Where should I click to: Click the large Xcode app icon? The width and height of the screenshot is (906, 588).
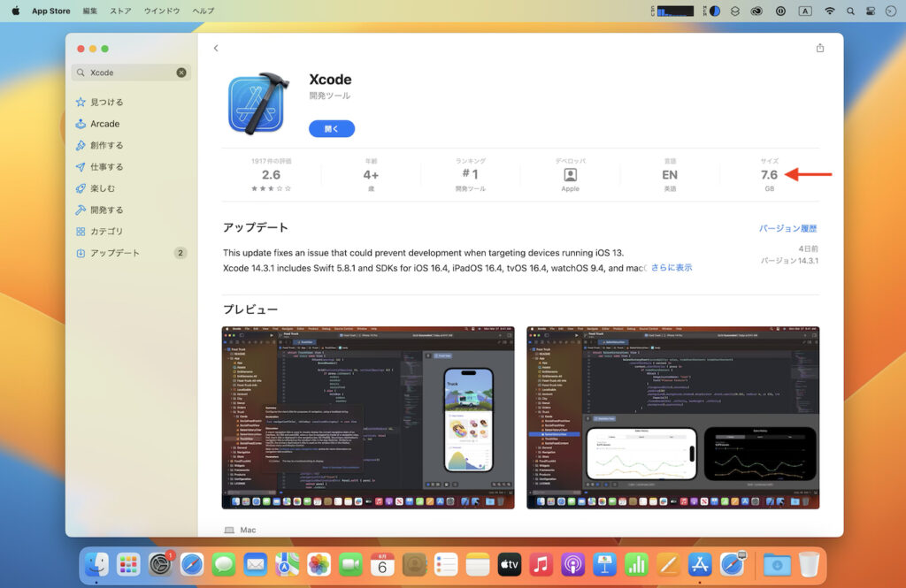258,103
